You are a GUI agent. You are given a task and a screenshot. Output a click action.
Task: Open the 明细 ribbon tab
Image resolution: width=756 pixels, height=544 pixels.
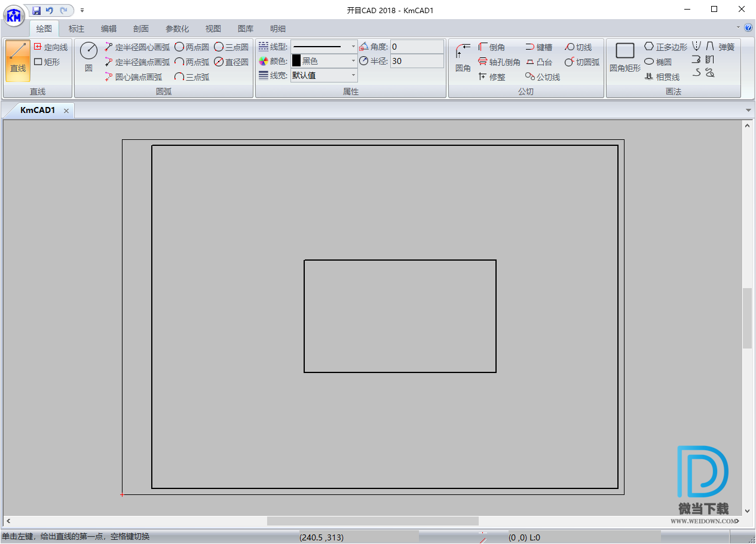[x=278, y=29]
